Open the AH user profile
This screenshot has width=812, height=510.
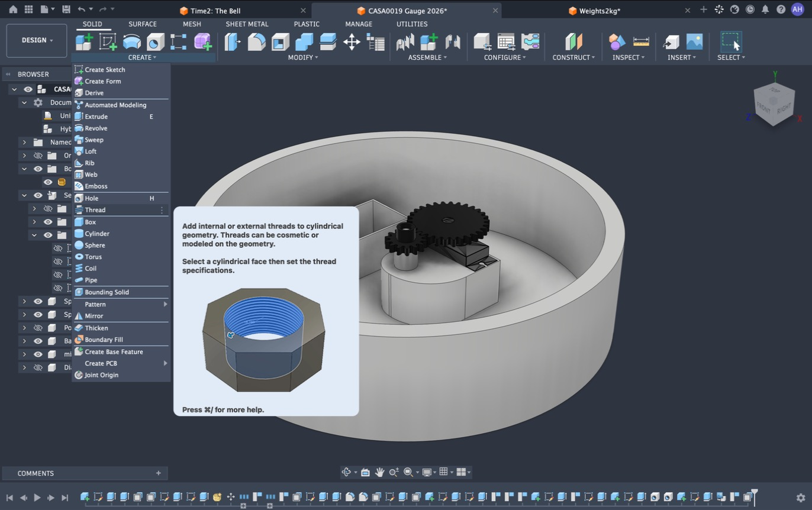[x=797, y=9]
